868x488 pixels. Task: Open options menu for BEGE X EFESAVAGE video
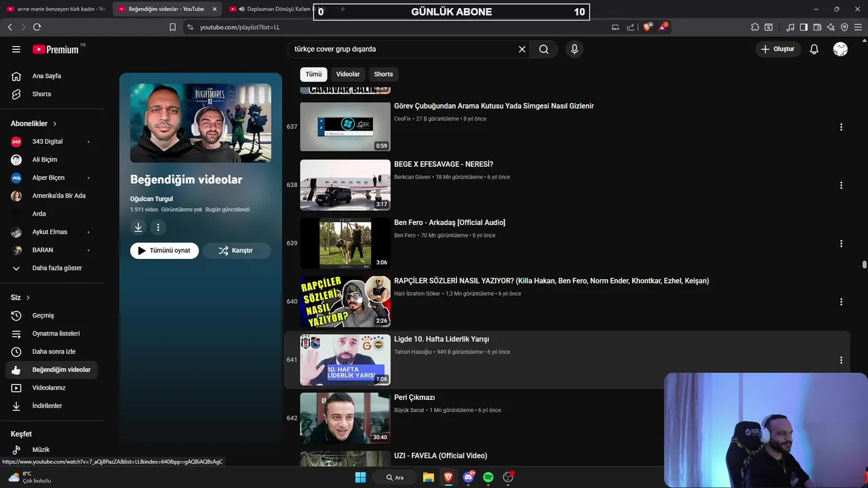[841, 185]
